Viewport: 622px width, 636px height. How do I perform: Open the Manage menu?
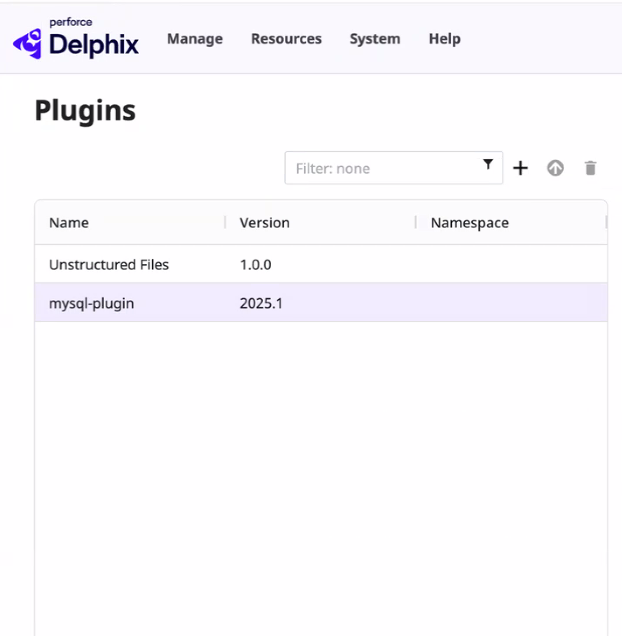pos(195,39)
